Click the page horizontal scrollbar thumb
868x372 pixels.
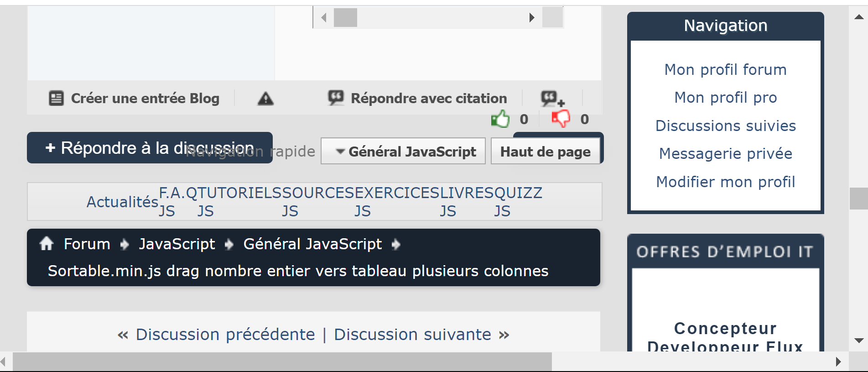pyautogui.click(x=282, y=362)
